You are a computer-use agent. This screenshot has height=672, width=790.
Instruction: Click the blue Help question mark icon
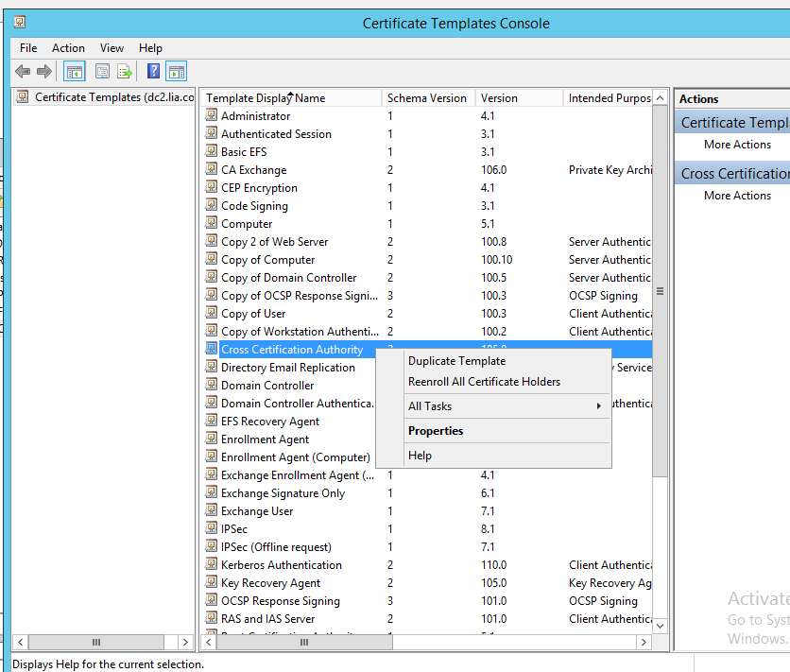153,72
